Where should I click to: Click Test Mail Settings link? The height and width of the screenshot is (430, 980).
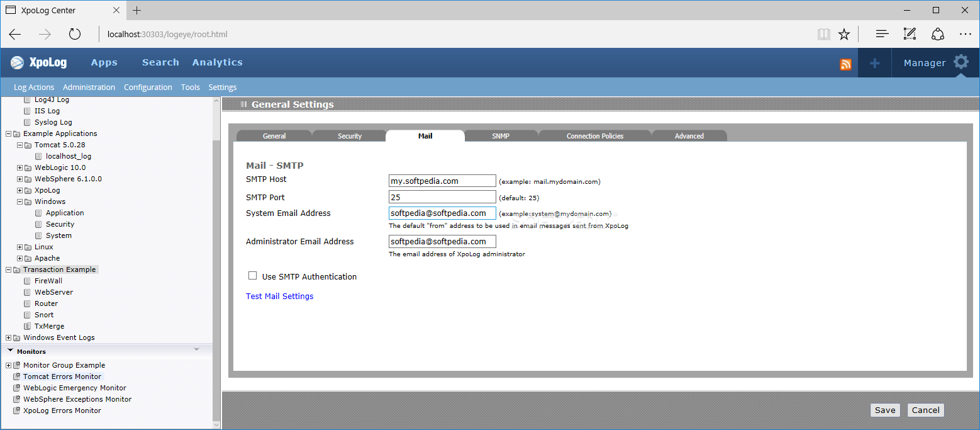pyautogui.click(x=279, y=296)
